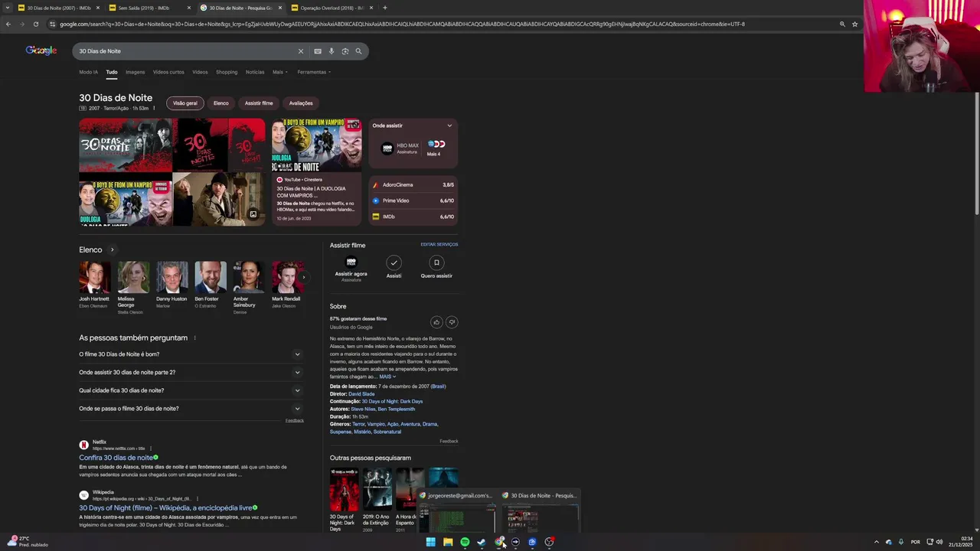Switch to 'Imagens' results tab

(x=135, y=72)
